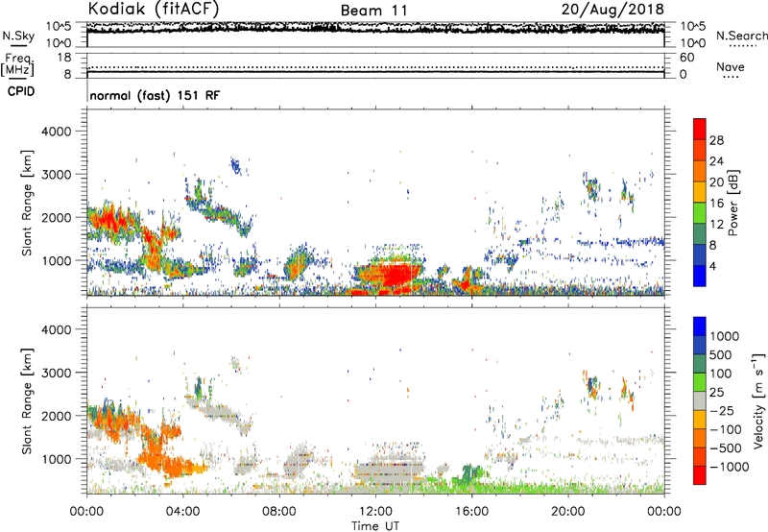Viewport: 768px width, 532px height.
Task: Click the orange negative velocity patch near 03:00
Action: click(x=156, y=448)
